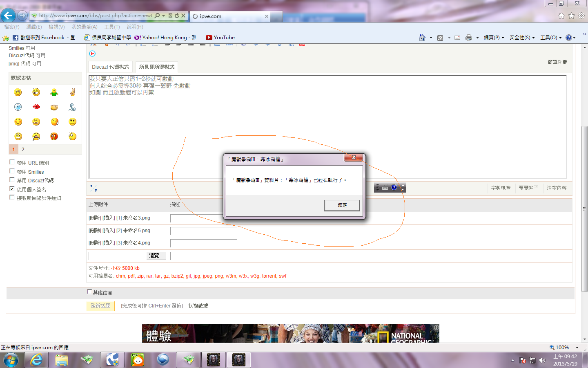The width and height of the screenshot is (588, 368).
Task: Switch to Discuz! 代碼模式 tab
Action: tap(110, 67)
